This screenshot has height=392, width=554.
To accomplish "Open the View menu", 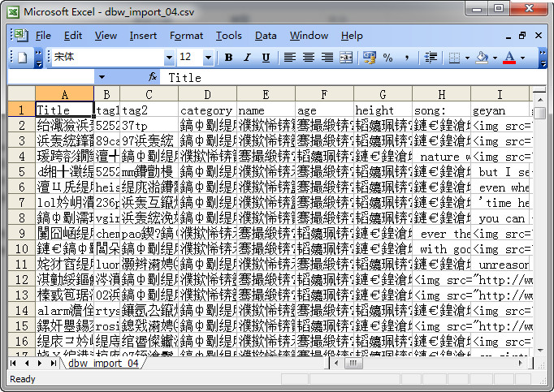I will tap(106, 36).
